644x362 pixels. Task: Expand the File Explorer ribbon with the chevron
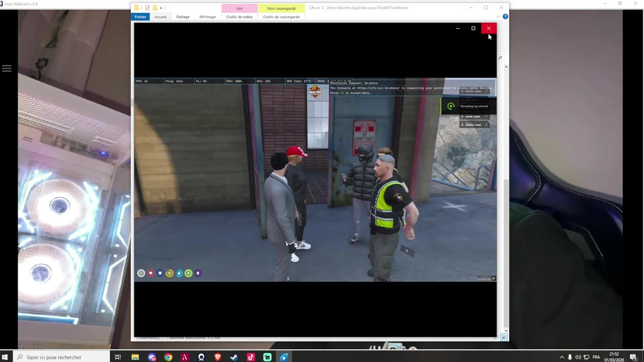point(498,17)
